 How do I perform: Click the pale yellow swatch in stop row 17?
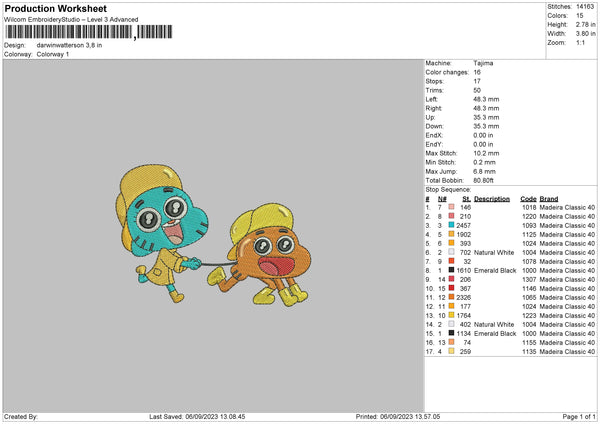(x=452, y=351)
